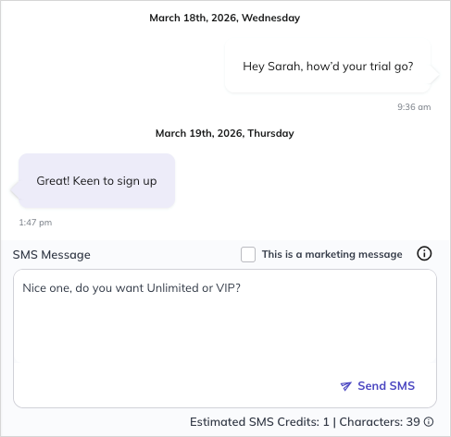Click the 1:47 pm timestamp
The image size is (451, 437).
(35, 222)
